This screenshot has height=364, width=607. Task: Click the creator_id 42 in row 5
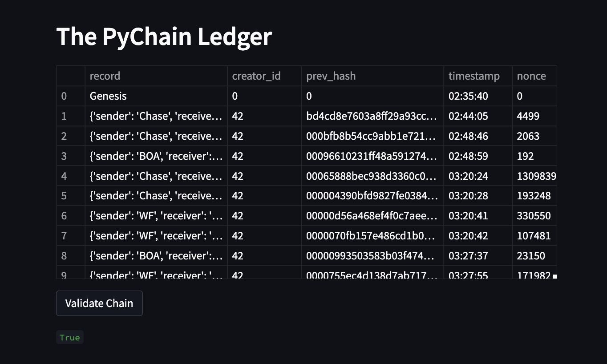click(x=238, y=195)
